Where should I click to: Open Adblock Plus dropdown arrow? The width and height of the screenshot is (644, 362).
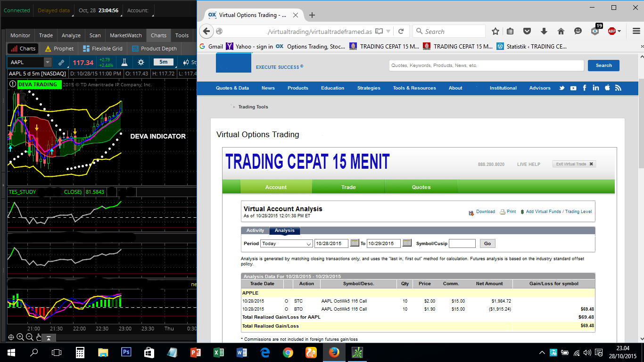click(x=619, y=31)
